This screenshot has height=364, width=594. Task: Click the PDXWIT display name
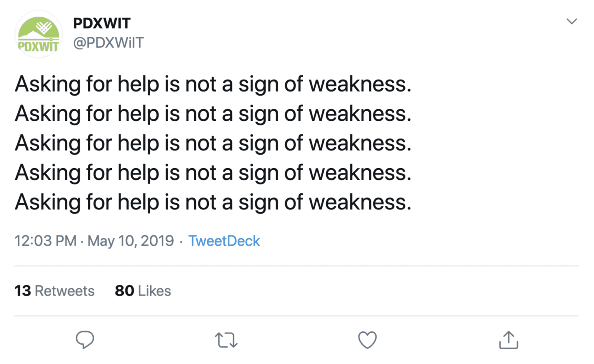pyautogui.click(x=102, y=23)
